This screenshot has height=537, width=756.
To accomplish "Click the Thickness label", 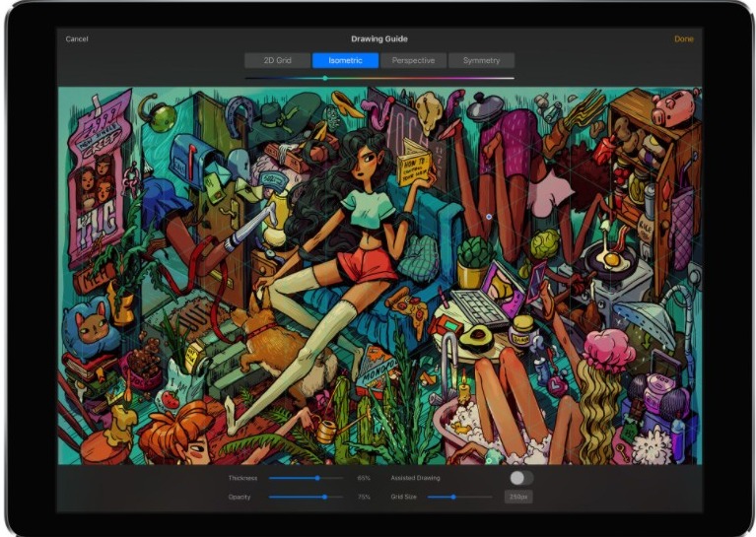I will pyautogui.click(x=243, y=478).
